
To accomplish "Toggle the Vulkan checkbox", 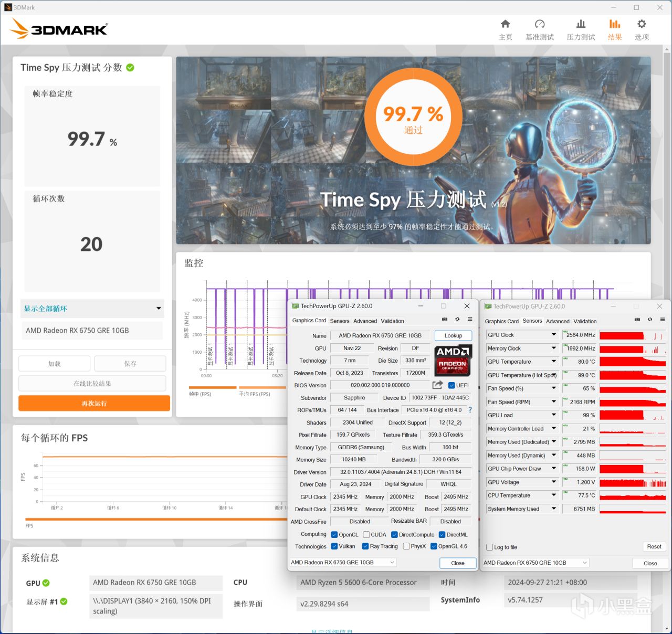I will 334,546.
